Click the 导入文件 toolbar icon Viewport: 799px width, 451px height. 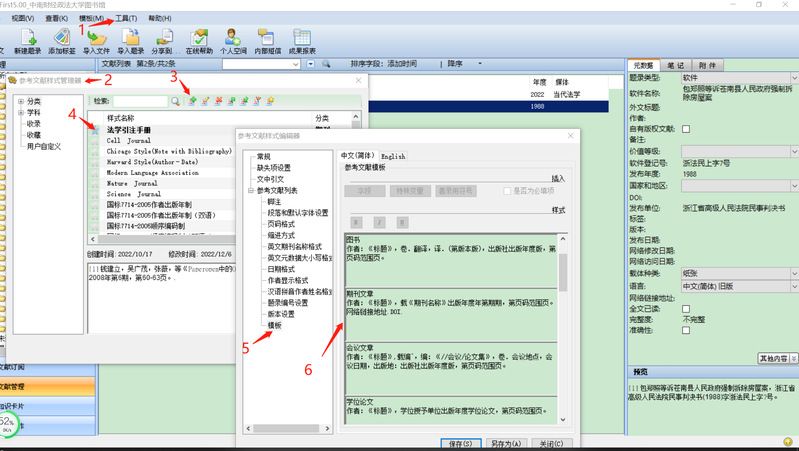97,38
